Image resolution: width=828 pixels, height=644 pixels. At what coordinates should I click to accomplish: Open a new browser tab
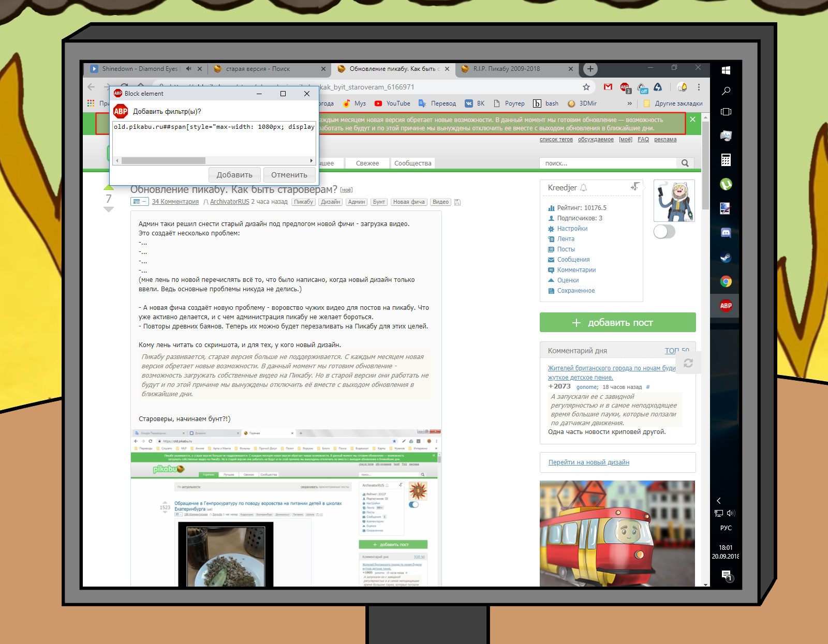click(x=590, y=69)
